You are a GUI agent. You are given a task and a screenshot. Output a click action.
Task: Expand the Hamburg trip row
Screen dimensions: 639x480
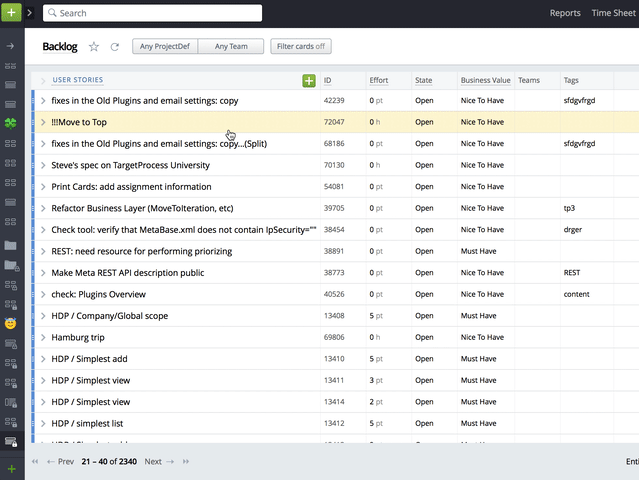click(43, 337)
